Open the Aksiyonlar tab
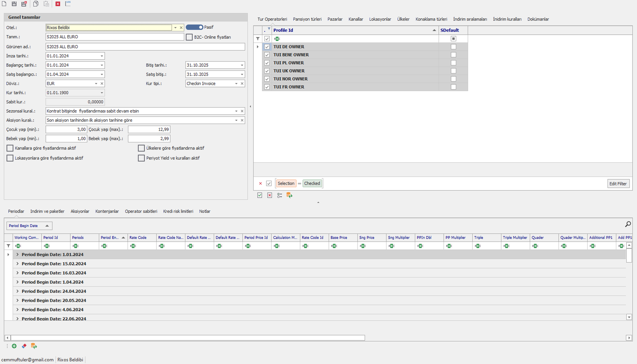This screenshot has height=364, width=637. tap(80, 211)
